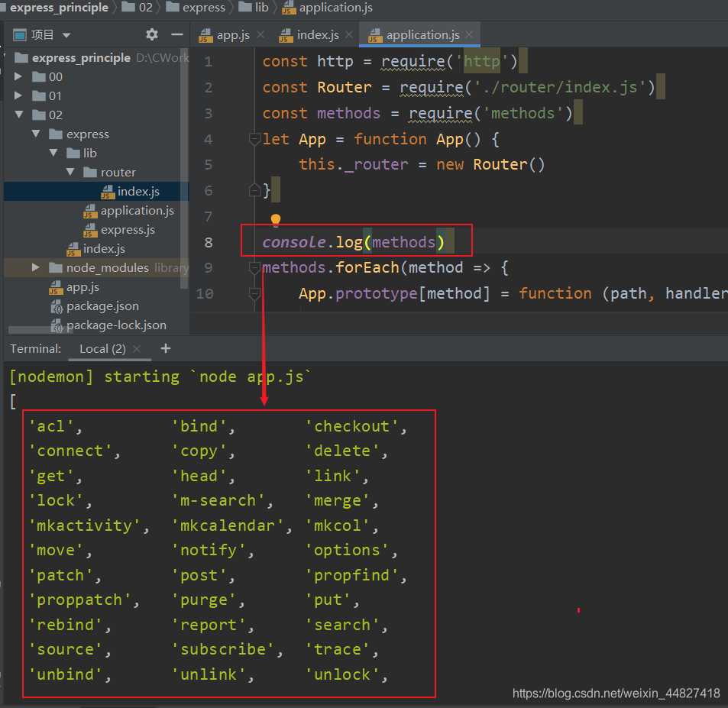Collapse the router folder
The image size is (728, 708).
coord(70,172)
